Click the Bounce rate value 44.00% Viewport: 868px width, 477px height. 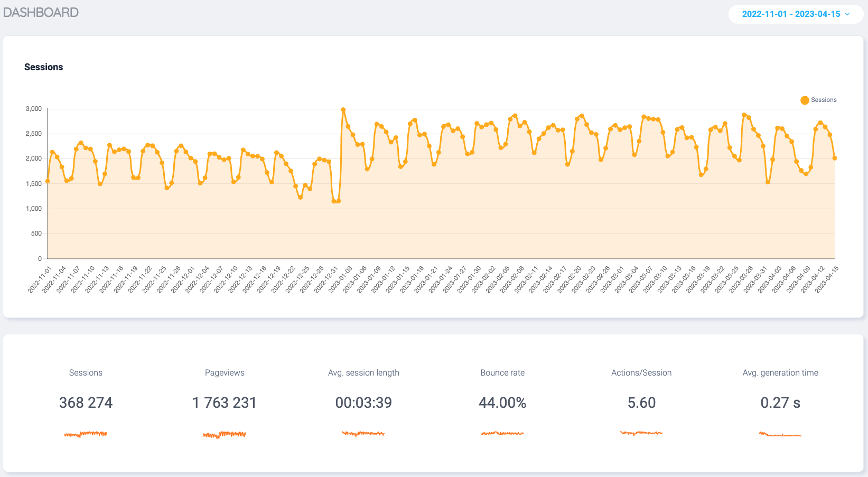(x=502, y=403)
